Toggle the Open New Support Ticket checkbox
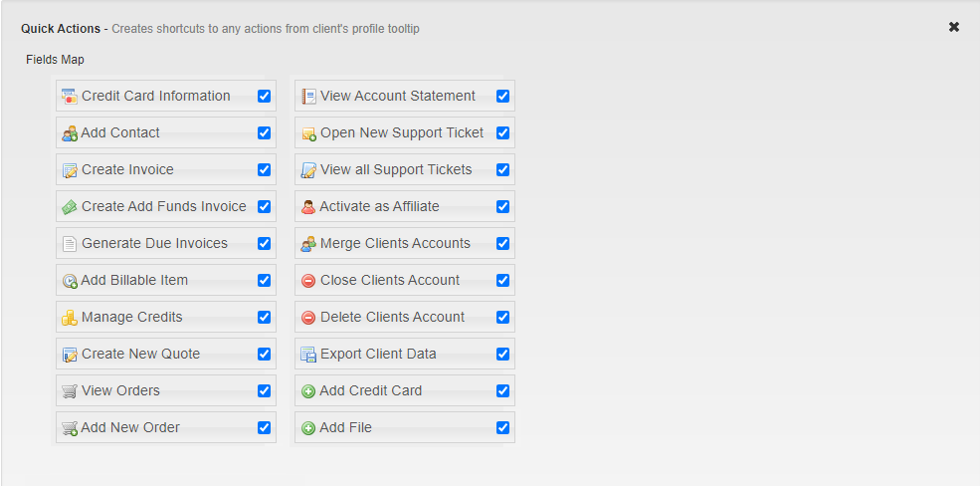 click(x=503, y=132)
